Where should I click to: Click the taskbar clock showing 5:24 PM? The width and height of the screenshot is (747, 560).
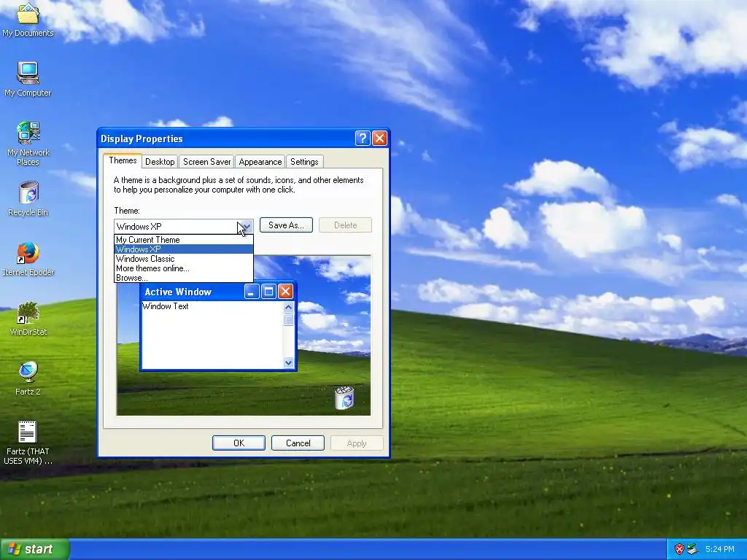click(719, 549)
